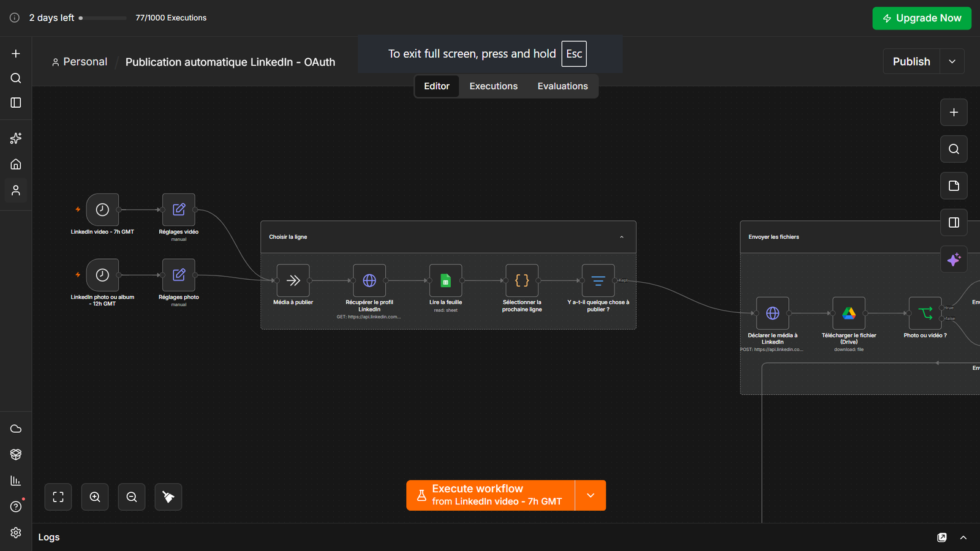Click the tidy up workflow broom icon
980x551 pixels.
[x=168, y=497]
